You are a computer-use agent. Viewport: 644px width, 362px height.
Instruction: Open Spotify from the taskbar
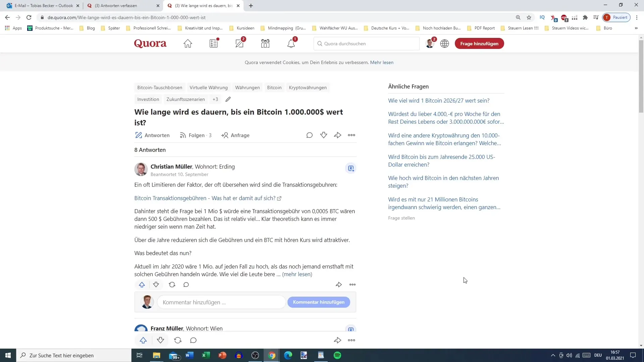tap(337, 355)
